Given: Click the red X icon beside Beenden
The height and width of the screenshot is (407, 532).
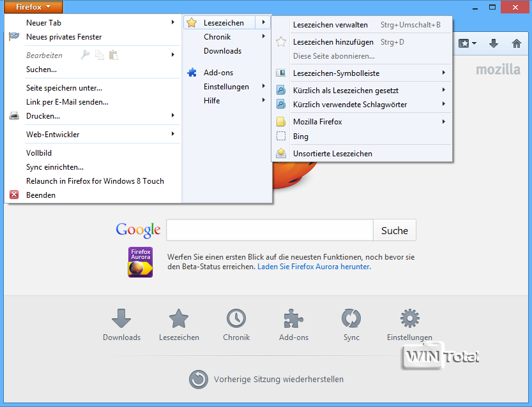Looking at the screenshot, I should (x=14, y=195).
